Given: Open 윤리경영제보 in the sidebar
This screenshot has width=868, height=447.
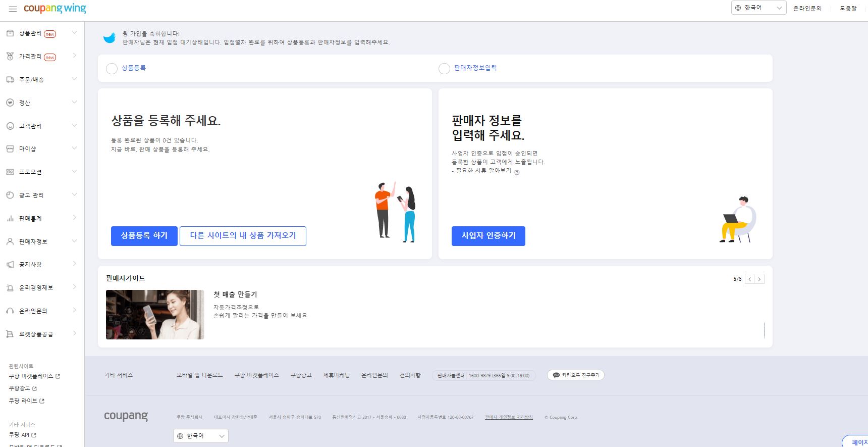Looking at the screenshot, I should [36, 288].
